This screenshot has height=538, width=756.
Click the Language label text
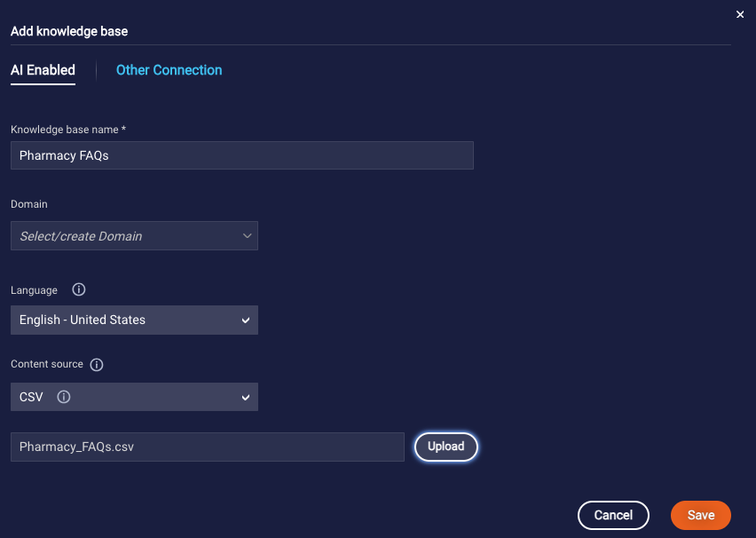pyautogui.click(x=34, y=290)
